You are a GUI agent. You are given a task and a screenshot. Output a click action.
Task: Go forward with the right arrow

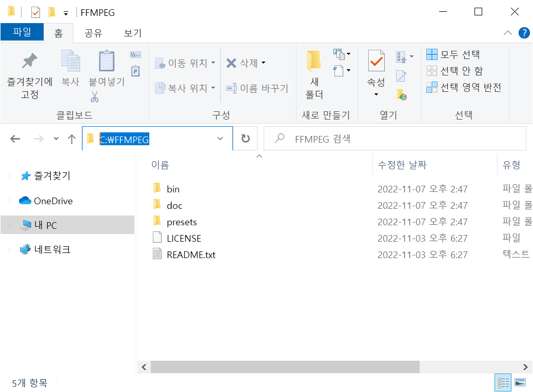tap(38, 139)
